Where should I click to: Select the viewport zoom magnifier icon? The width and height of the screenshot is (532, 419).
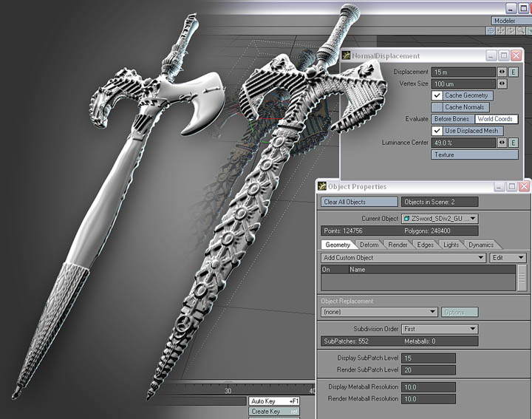(521, 30)
